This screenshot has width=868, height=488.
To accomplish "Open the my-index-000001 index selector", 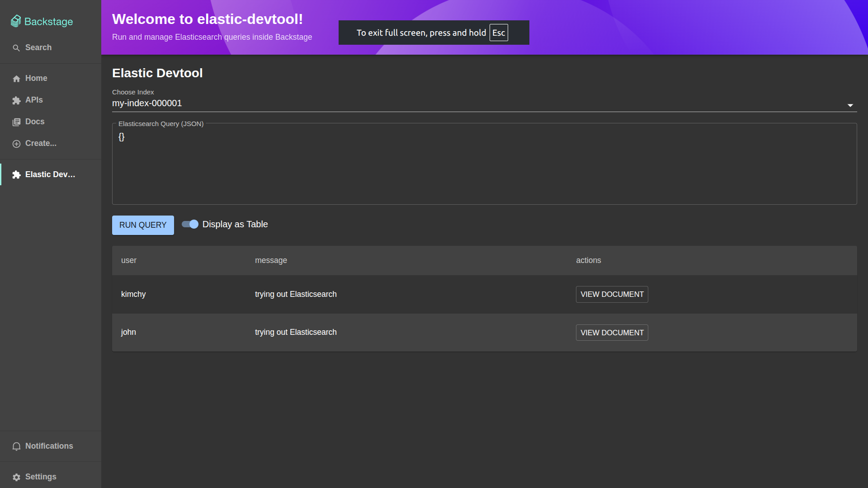I will tap(485, 103).
